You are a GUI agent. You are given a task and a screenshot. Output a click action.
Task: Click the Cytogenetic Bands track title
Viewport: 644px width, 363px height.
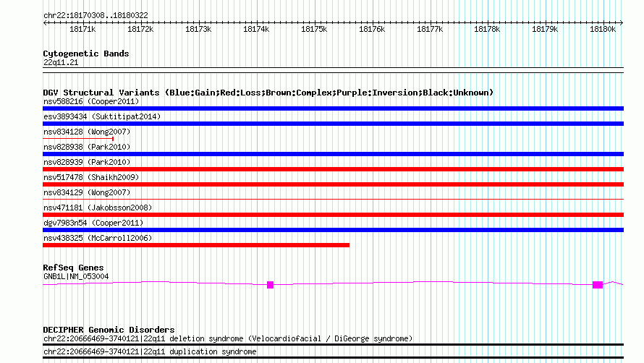click(x=86, y=54)
